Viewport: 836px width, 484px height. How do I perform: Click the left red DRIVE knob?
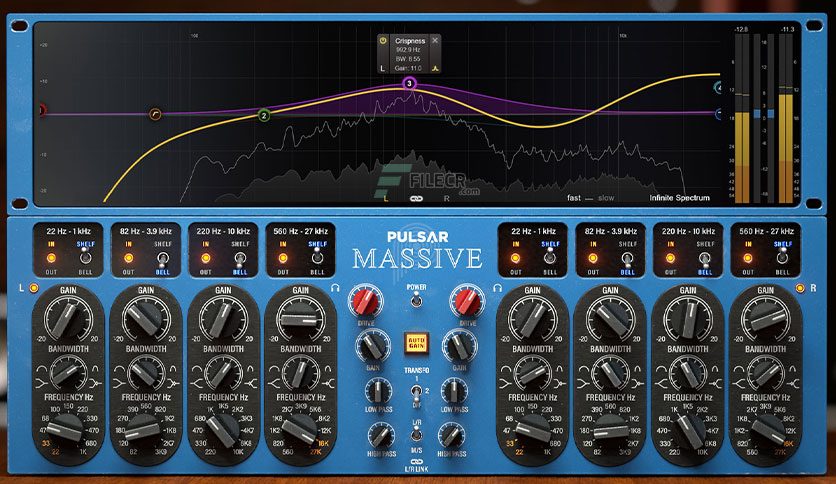coord(365,301)
